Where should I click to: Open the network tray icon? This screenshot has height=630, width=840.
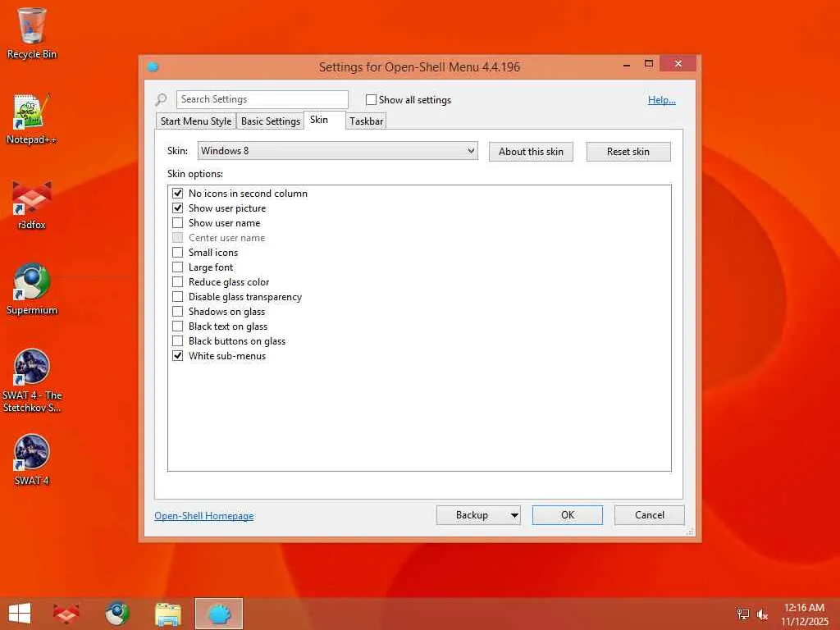coord(743,614)
